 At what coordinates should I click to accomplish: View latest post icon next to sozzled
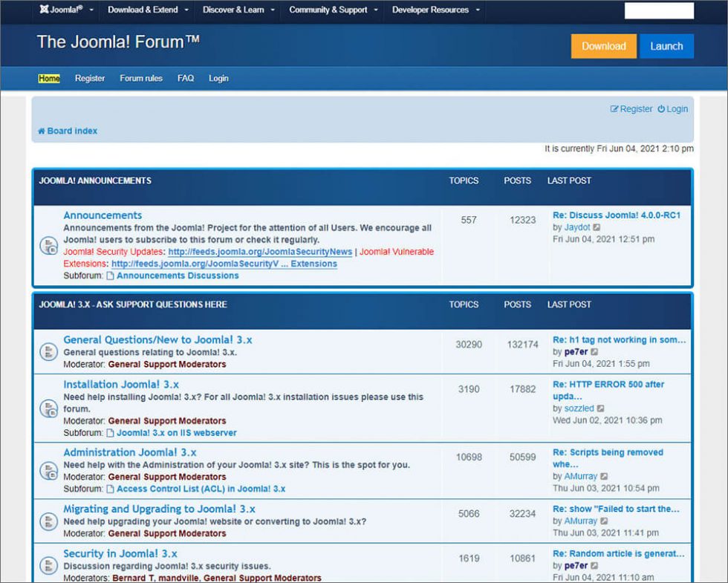click(600, 408)
